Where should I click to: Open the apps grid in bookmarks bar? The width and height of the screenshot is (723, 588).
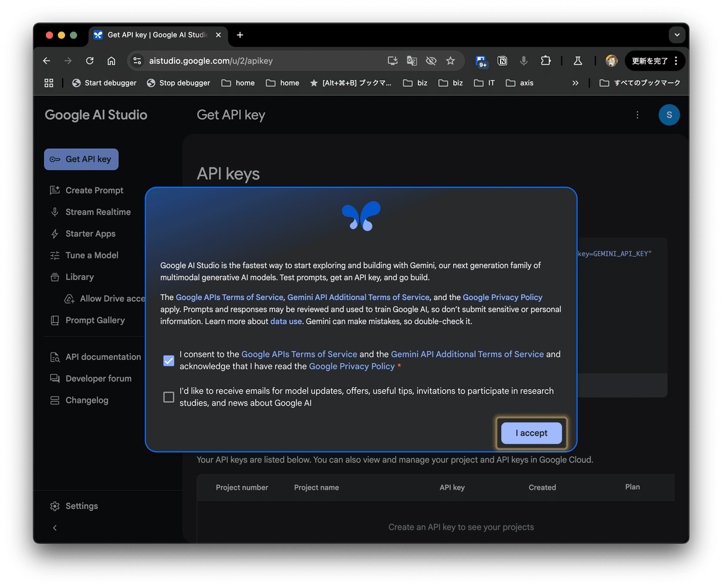[x=49, y=83]
